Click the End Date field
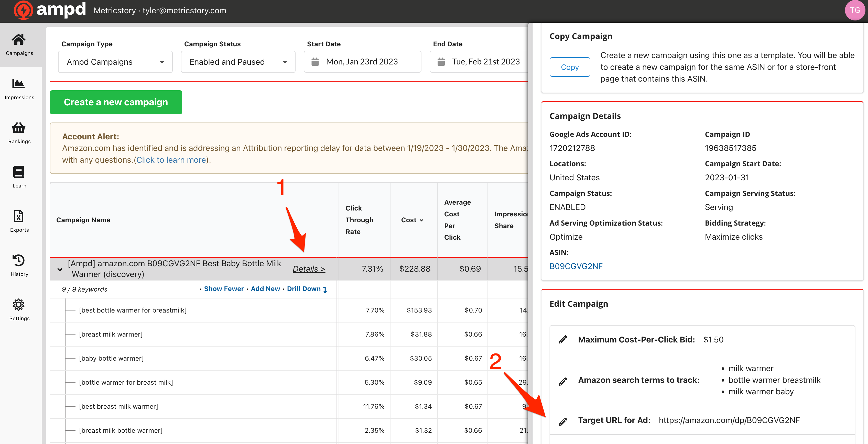The image size is (868, 444). (479, 62)
